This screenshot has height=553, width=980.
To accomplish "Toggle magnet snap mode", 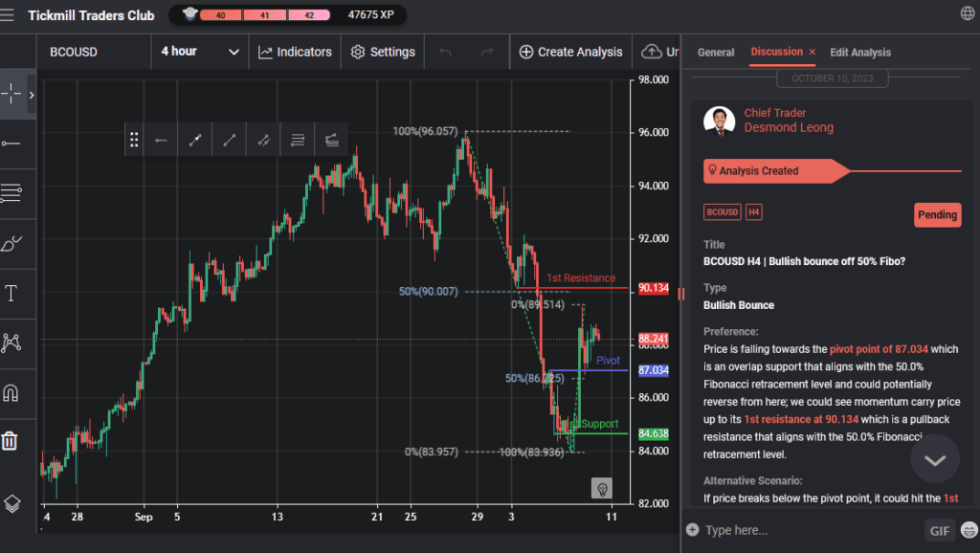I will pyautogui.click(x=13, y=392).
